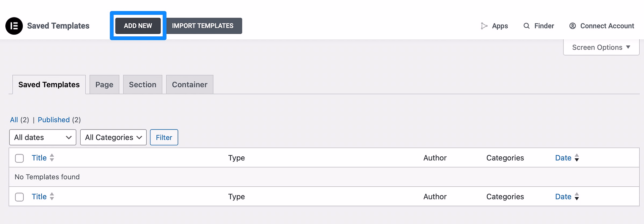Sort templates using the Title sort arrows
This screenshot has width=644, height=224.
[x=52, y=157]
